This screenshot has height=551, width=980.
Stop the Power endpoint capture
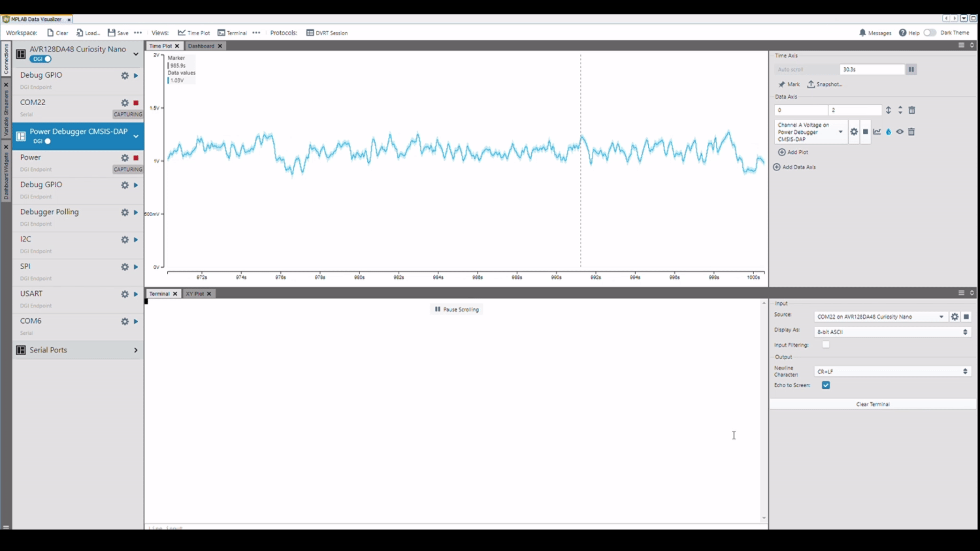click(136, 158)
